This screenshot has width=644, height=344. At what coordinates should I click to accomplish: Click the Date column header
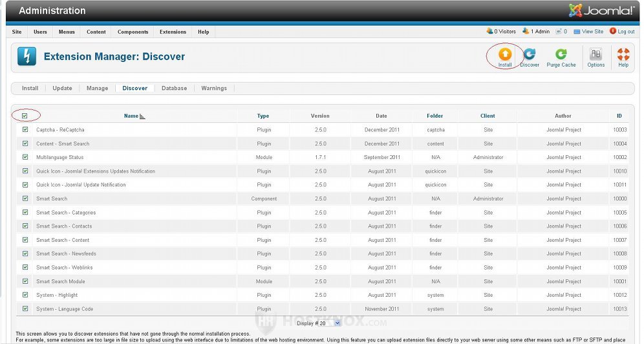(x=381, y=116)
